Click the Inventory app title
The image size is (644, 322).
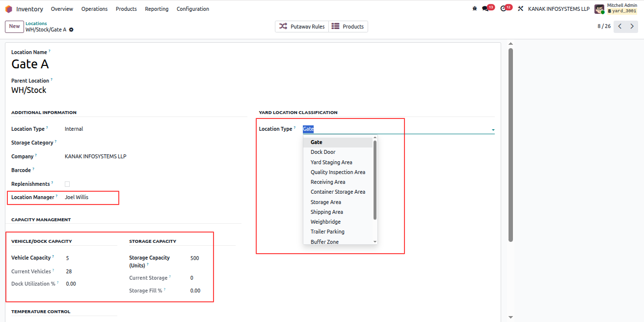pos(29,9)
